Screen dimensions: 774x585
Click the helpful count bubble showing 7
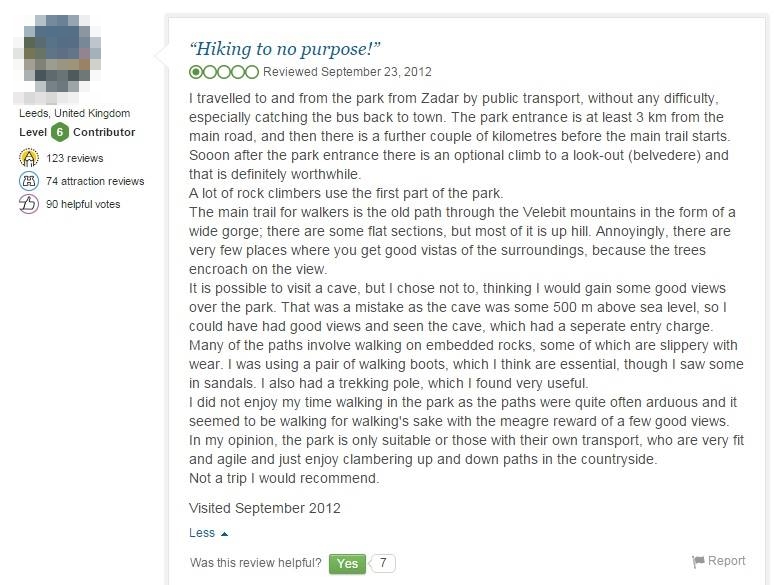383,563
